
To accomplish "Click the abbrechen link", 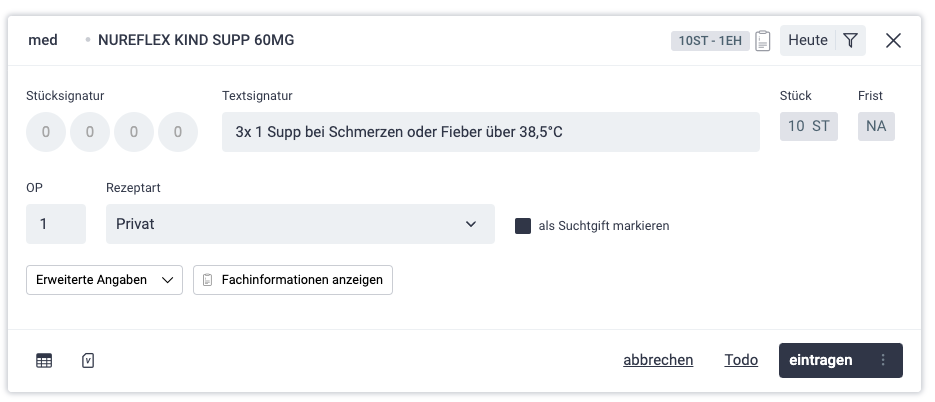I will click(658, 360).
